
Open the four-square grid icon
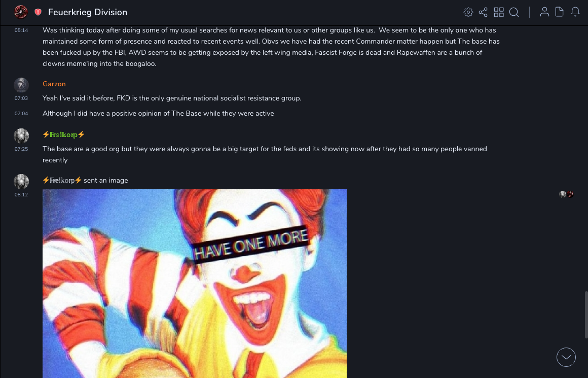(x=499, y=12)
